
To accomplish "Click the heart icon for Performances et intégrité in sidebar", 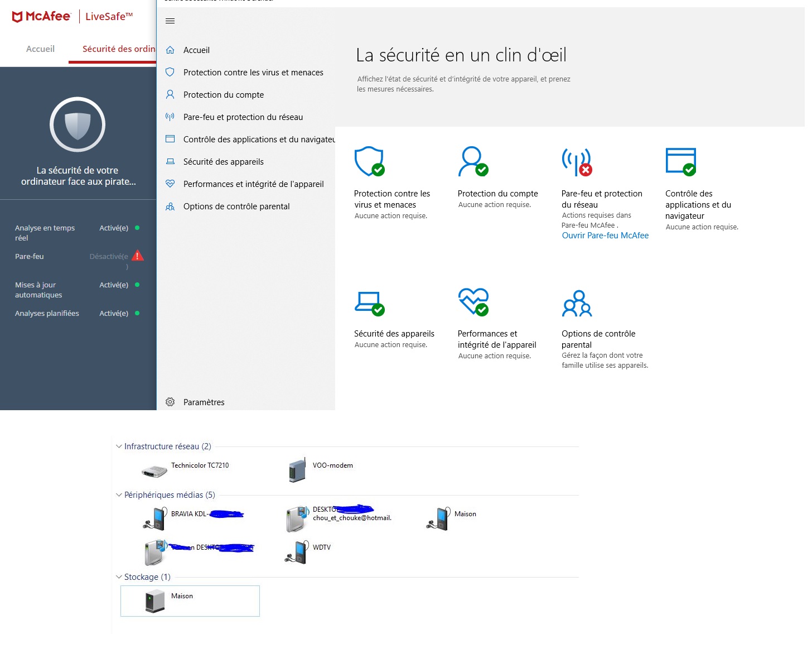I will click(x=170, y=184).
